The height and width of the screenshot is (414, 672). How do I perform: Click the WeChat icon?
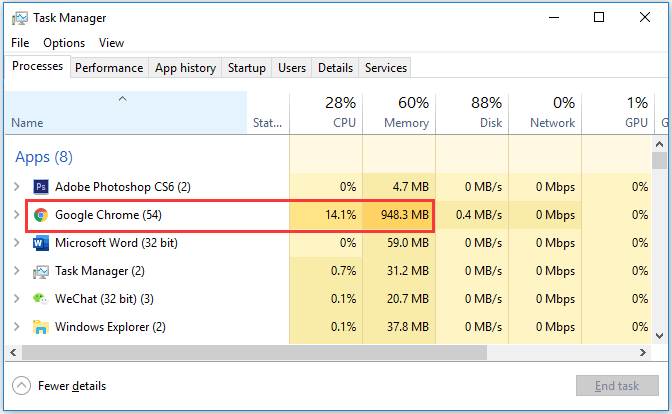point(41,299)
